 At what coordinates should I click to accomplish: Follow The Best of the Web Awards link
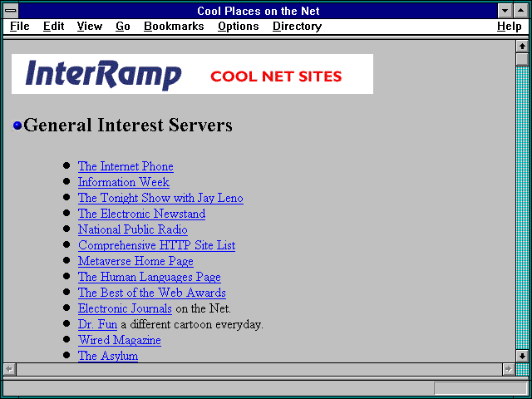pyautogui.click(x=151, y=293)
